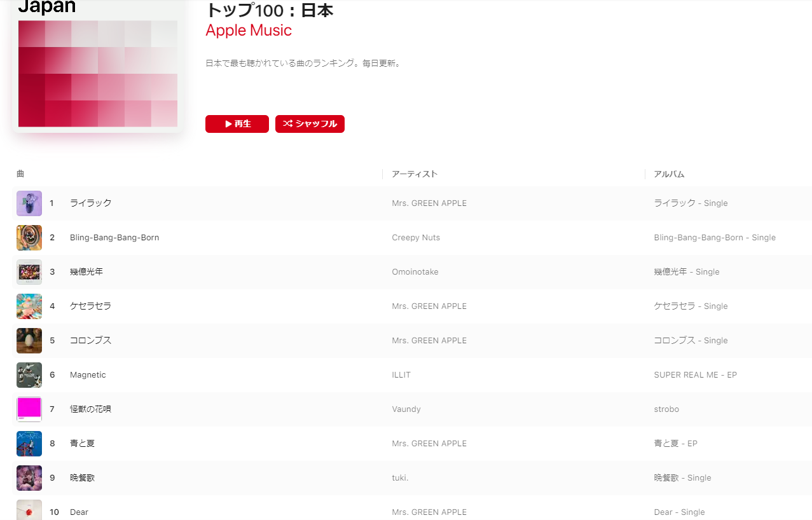Open artist Omoinotake
The image size is (812, 520).
415,272
